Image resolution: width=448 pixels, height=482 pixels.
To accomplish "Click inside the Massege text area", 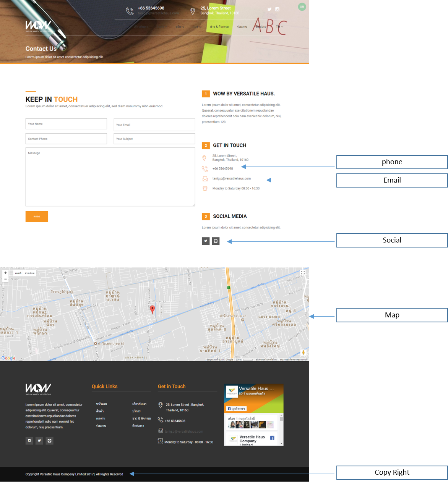I will coord(110,177).
